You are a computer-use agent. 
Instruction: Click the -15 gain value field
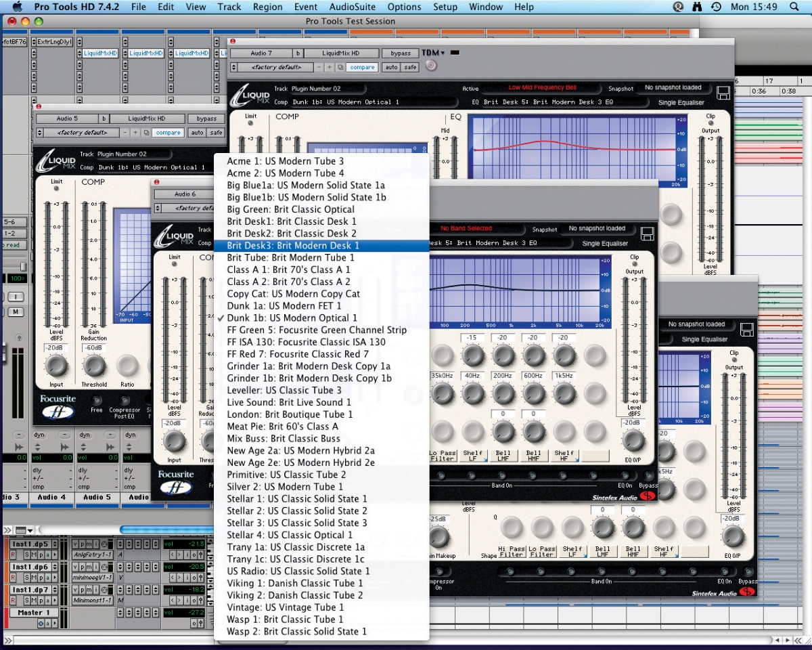pos(472,337)
